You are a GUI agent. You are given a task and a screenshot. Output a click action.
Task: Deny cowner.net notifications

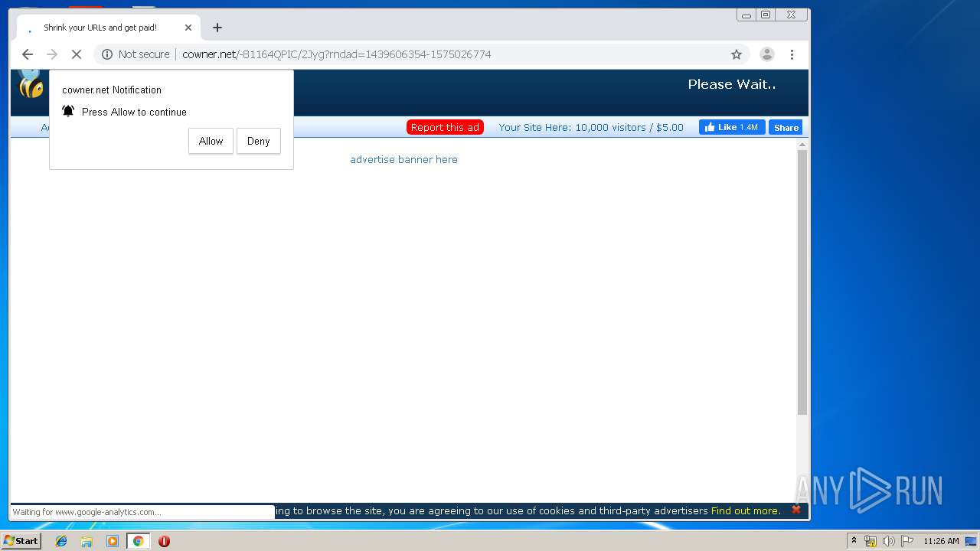tap(259, 141)
